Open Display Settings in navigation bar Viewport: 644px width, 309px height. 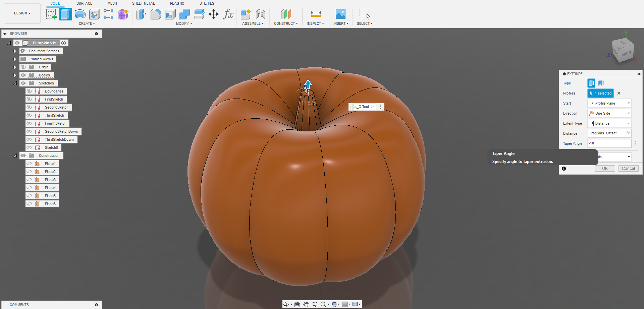click(334, 304)
